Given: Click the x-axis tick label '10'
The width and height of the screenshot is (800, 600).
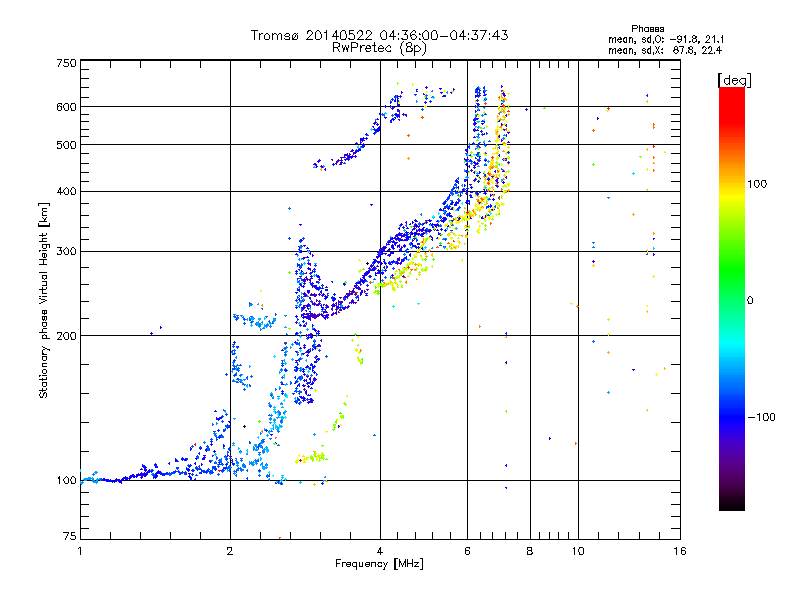Looking at the screenshot, I should click(578, 551).
